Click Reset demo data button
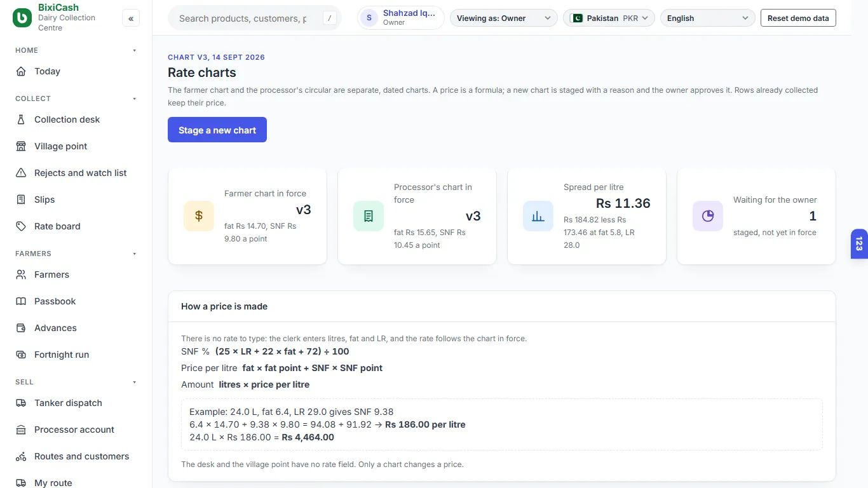The image size is (868, 488). [798, 18]
